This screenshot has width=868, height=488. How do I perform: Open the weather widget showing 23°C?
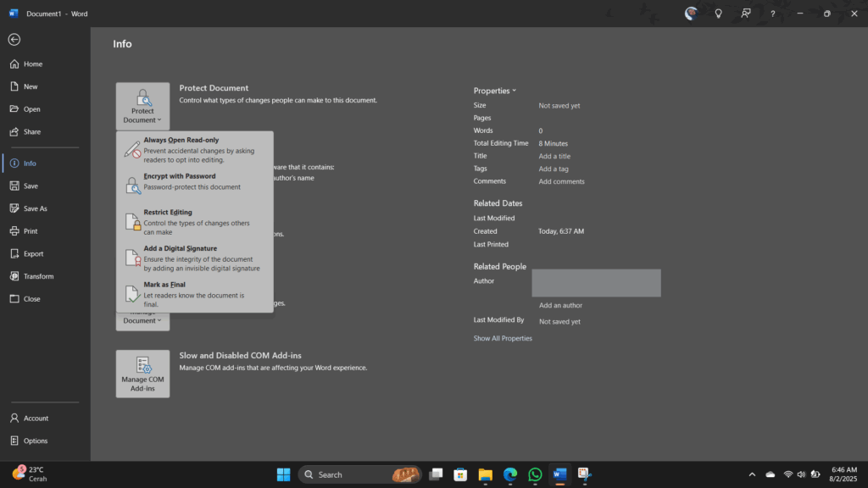pos(30,474)
